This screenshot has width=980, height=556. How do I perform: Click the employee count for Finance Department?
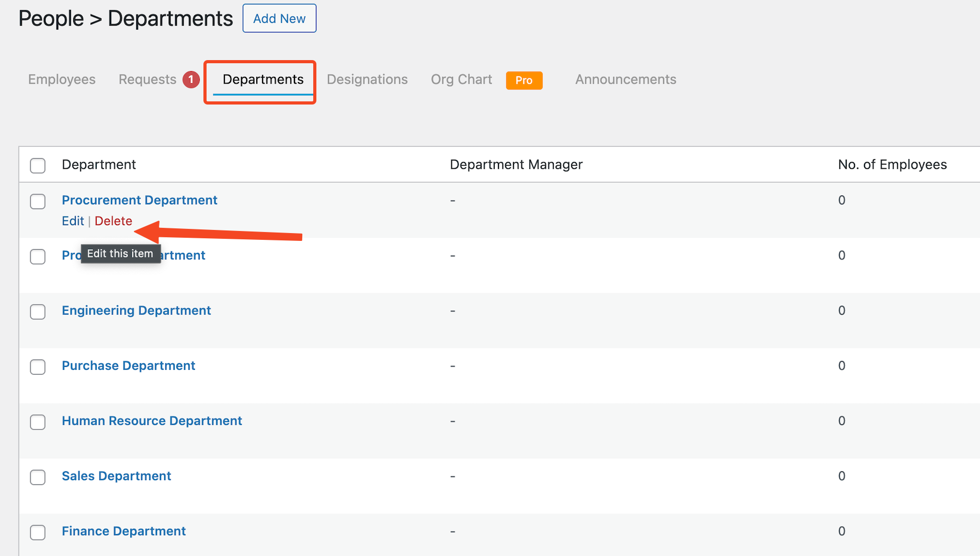point(842,531)
